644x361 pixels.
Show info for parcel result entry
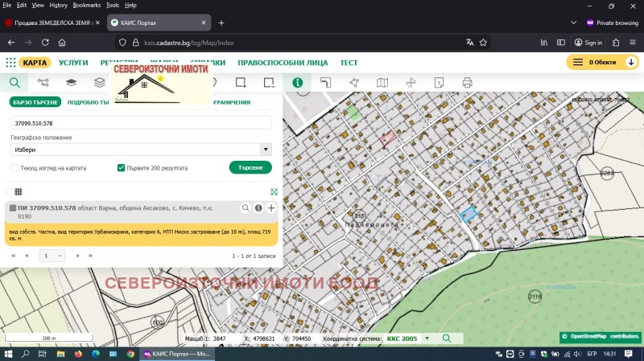click(258, 208)
